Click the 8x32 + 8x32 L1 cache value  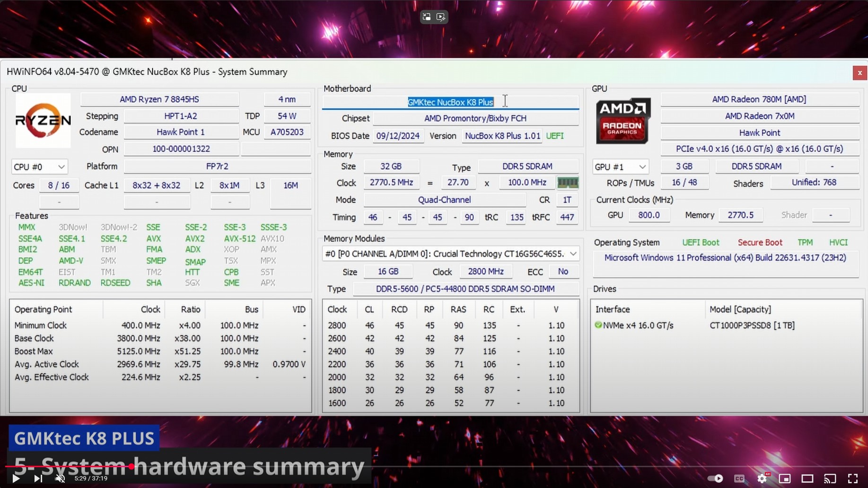(x=157, y=185)
